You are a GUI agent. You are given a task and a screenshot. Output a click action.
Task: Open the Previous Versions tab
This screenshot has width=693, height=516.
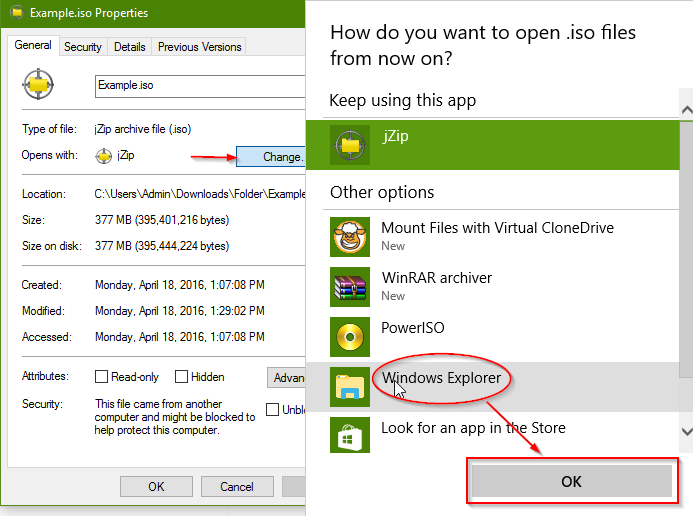(x=199, y=47)
